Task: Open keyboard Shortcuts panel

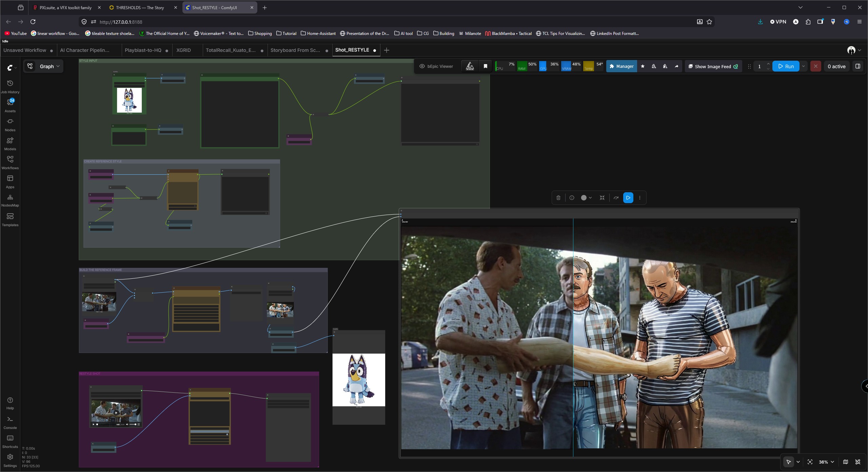Action: [x=10, y=441]
